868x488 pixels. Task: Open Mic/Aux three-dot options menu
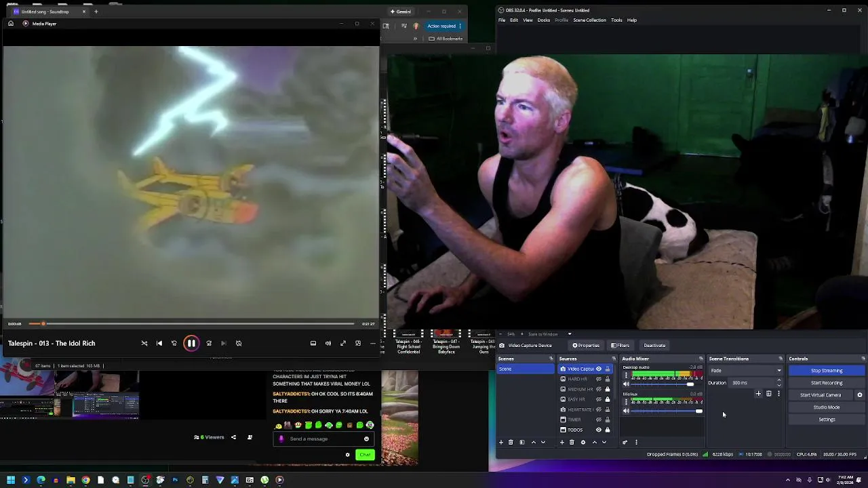626,402
